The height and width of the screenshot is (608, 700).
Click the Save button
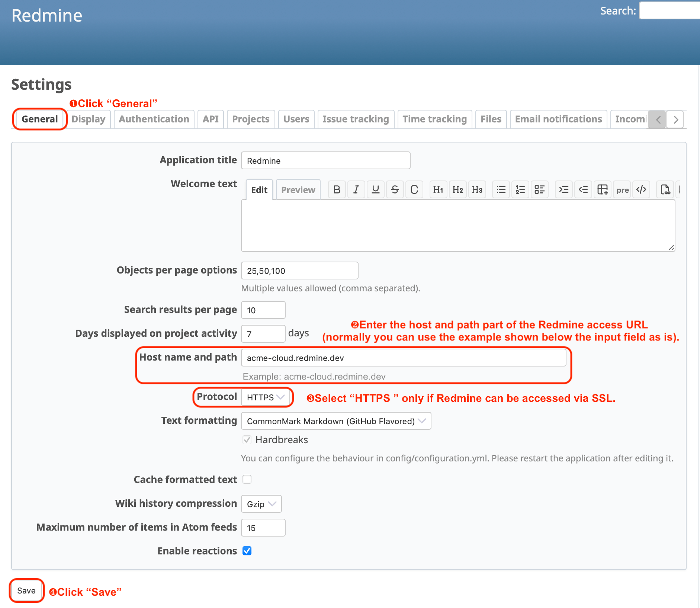(26, 591)
